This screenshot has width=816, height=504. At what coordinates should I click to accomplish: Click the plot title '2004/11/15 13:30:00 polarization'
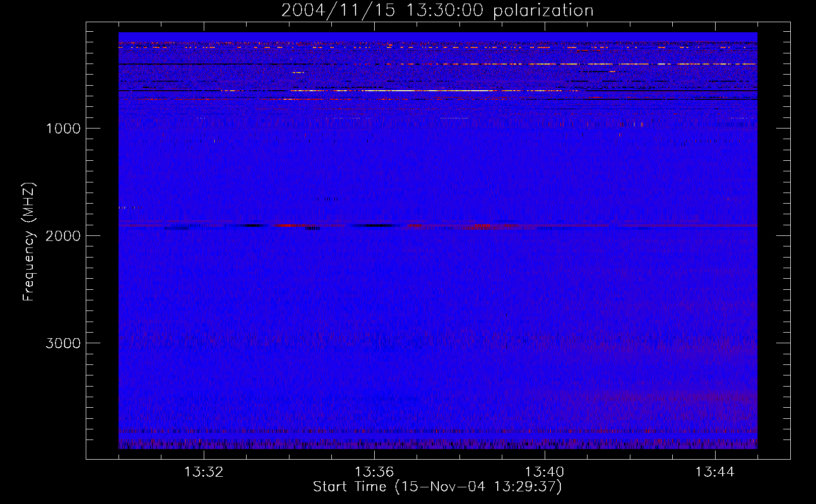tap(437, 11)
